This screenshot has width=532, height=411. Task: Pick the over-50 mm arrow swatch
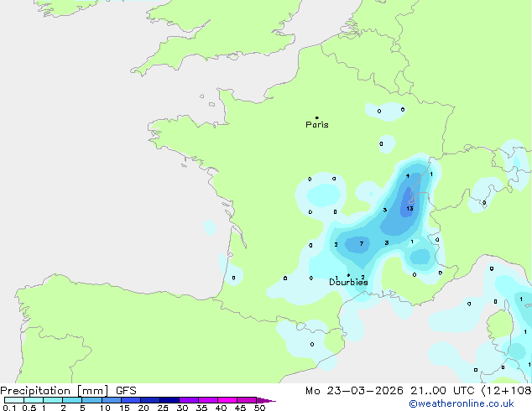click(x=266, y=400)
